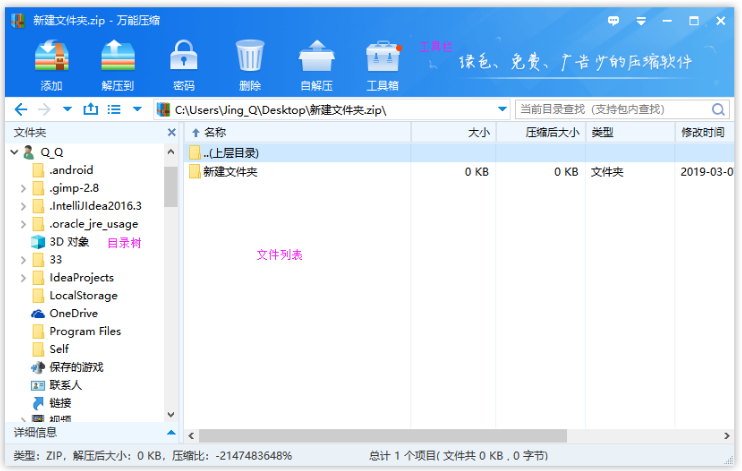This screenshot has height=471, width=742.
Task: Expand the address path dropdown
Action: coord(502,109)
